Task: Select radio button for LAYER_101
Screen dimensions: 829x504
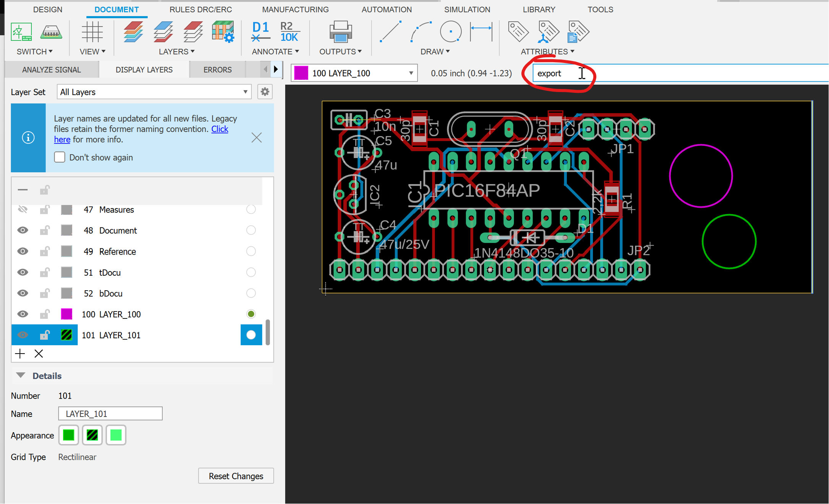Action: pyautogui.click(x=251, y=335)
